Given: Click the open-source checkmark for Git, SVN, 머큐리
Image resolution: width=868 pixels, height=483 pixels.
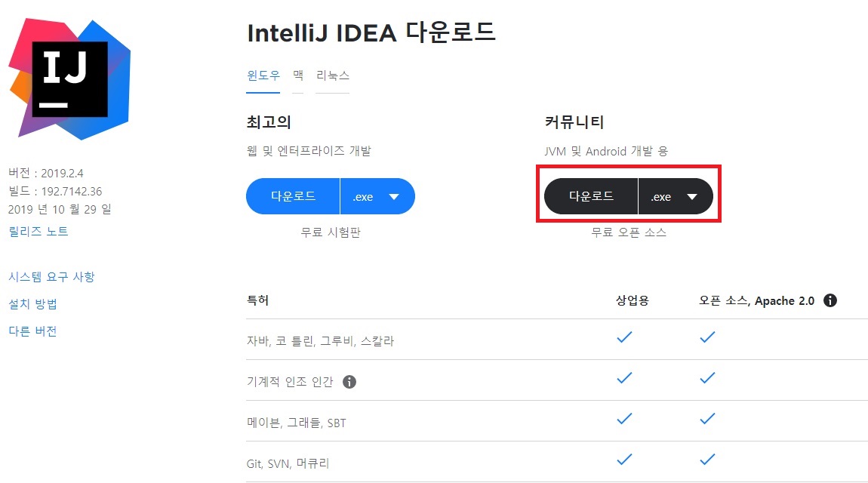Looking at the screenshot, I should click(x=706, y=460).
